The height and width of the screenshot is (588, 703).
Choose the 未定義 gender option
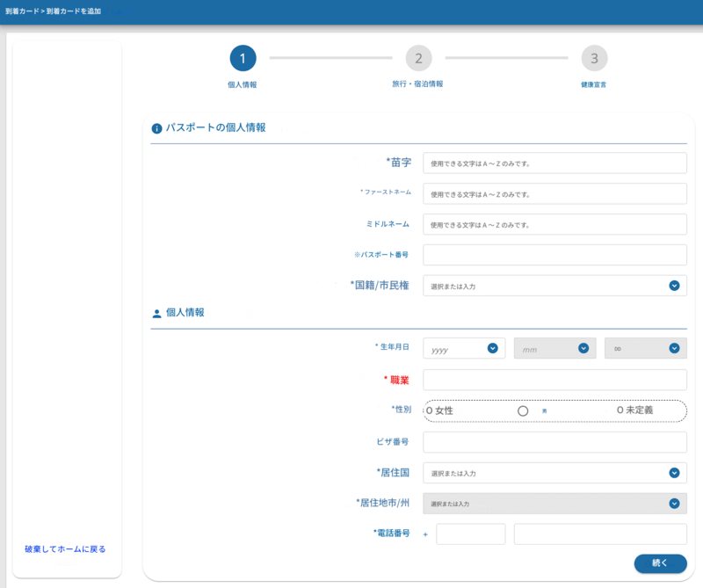click(x=620, y=410)
